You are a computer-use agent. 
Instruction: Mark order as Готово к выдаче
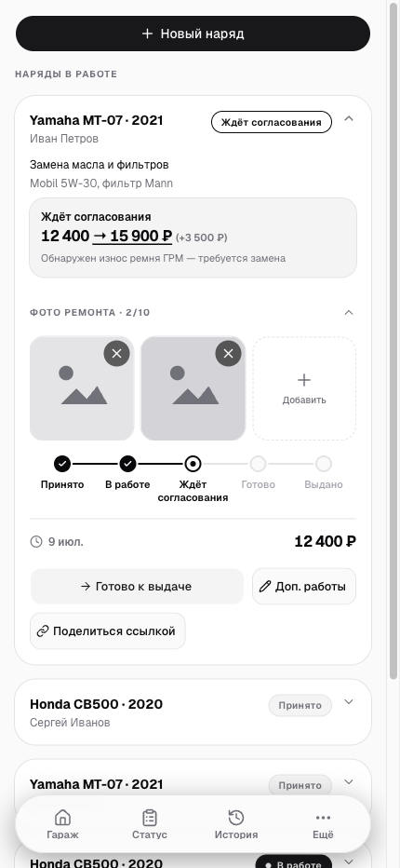(137, 586)
